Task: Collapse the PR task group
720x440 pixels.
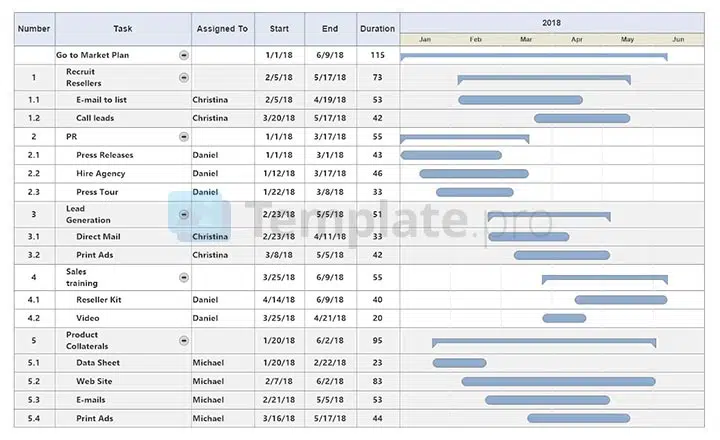Action: tap(183, 136)
